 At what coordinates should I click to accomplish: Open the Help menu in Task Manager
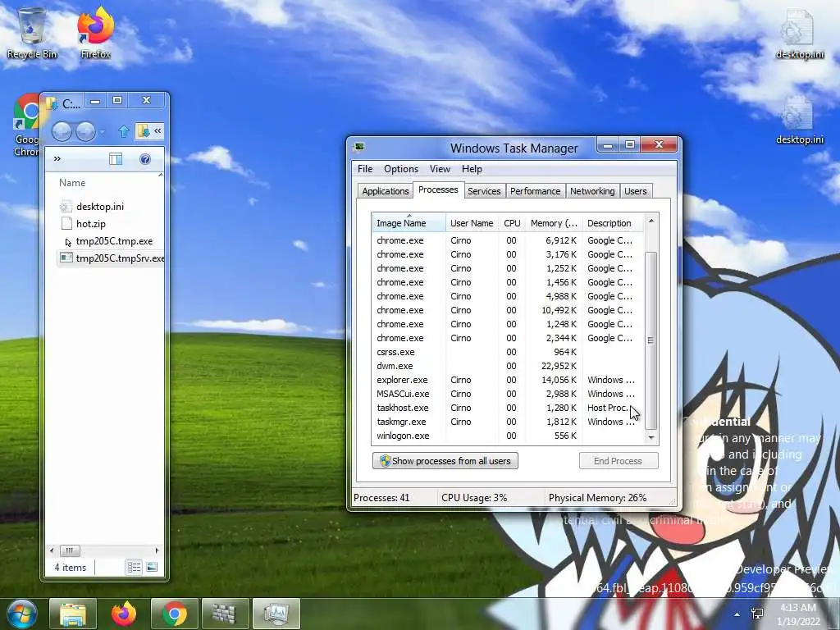point(472,169)
